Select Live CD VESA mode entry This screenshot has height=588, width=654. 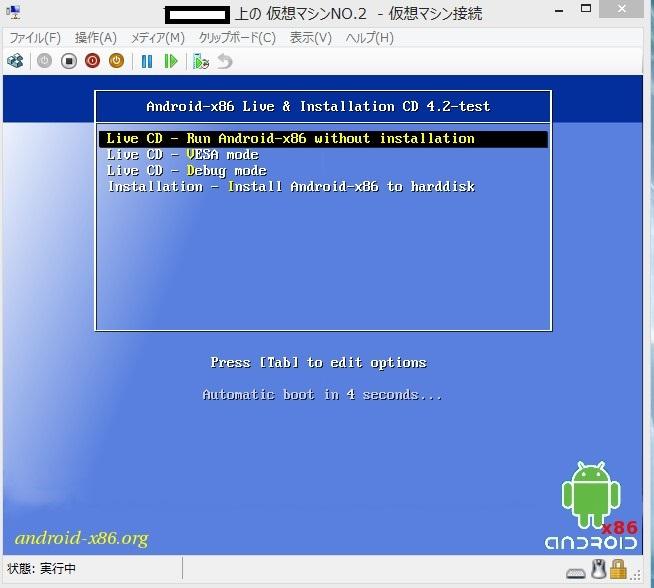pos(183,155)
